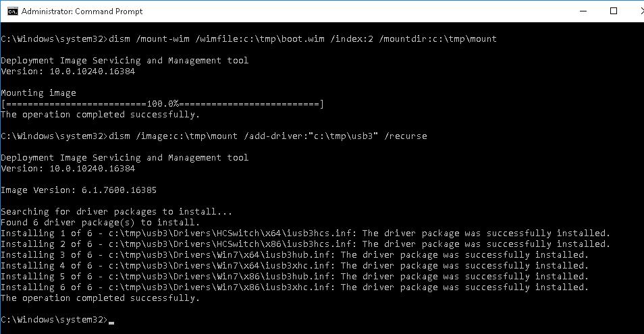Click the 'Mounting image' text line
Image resolution: width=644 pixels, height=334 pixels.
click(38, 93)
